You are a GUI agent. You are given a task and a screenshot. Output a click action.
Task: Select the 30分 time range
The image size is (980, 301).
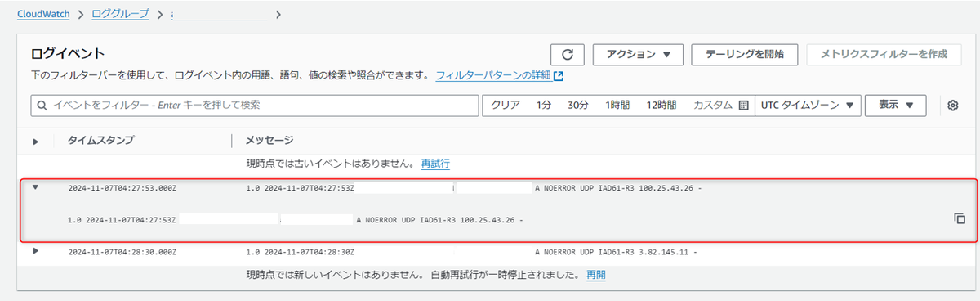578,106
